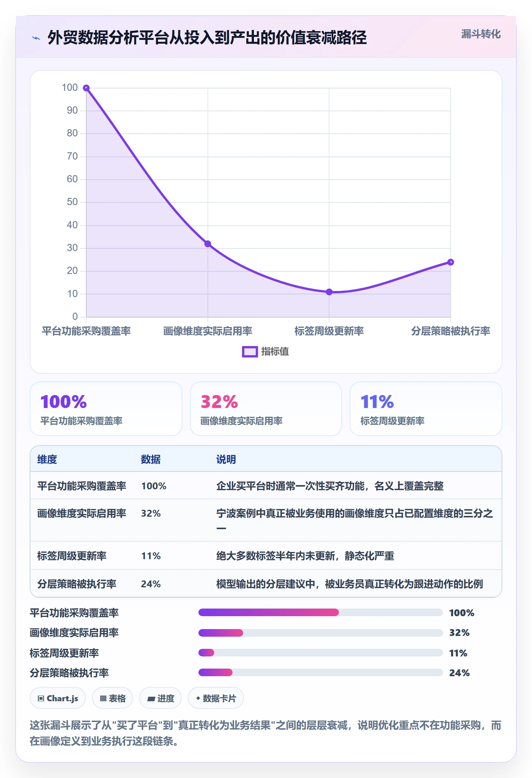Open the 32% 画像维度实际启用率 stat card
This screenshot has height=778, width=532.
(266, 409)
